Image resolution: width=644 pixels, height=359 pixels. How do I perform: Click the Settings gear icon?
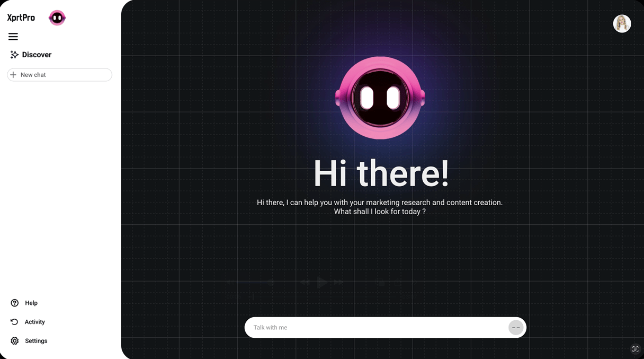point(15,341)
